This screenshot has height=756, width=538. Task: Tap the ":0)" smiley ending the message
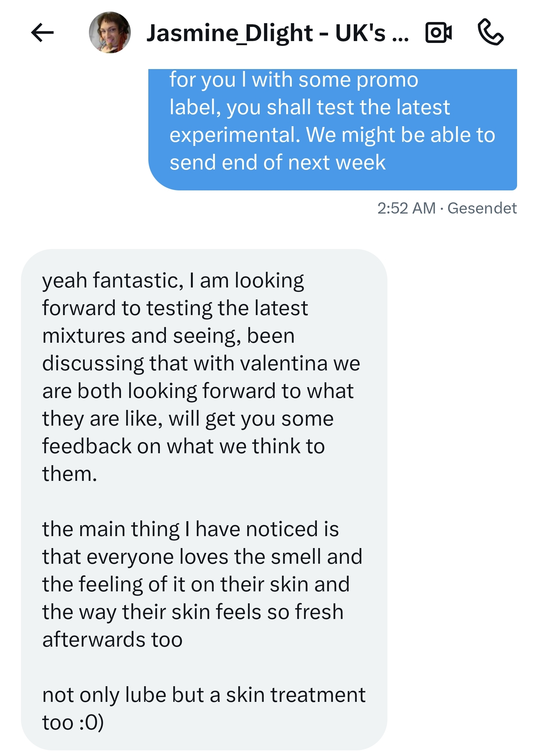click(91, 722)
